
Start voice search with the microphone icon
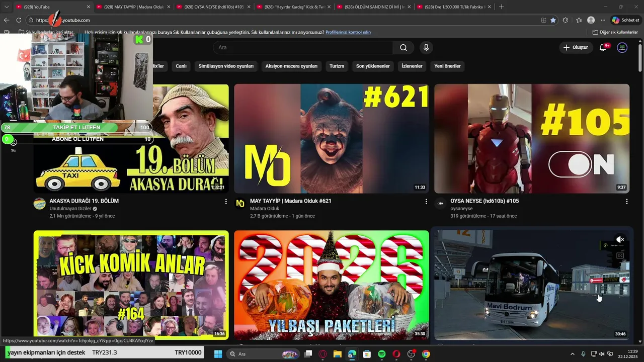click(x=426, y=47)
